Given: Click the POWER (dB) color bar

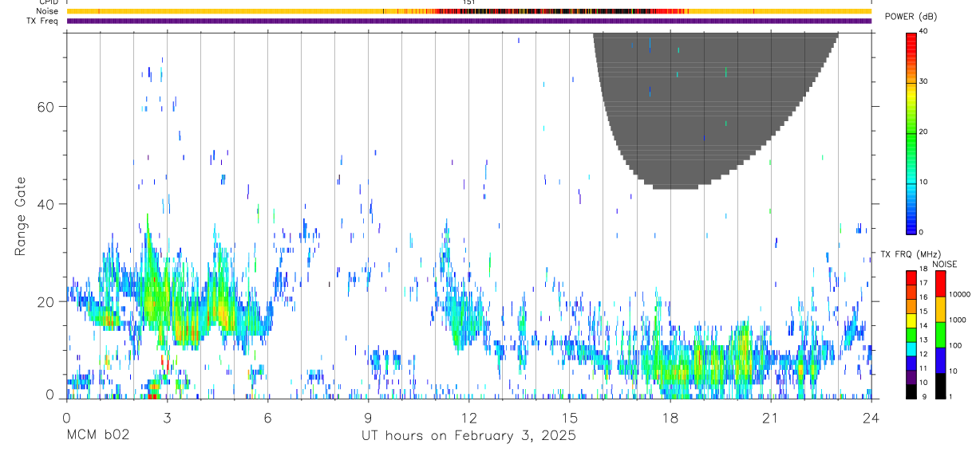Looking at the screenshot, I should 911,132.
